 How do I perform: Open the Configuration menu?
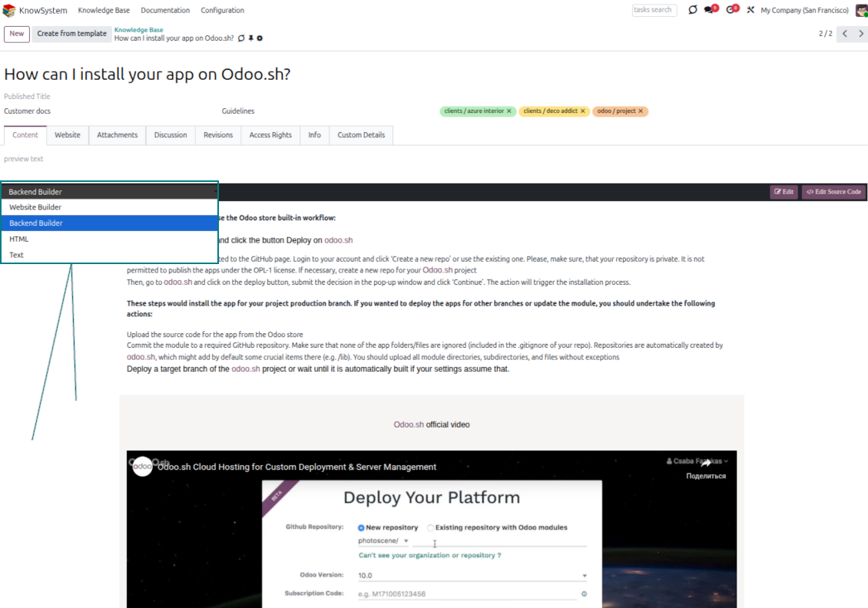(x=222, y=11)
